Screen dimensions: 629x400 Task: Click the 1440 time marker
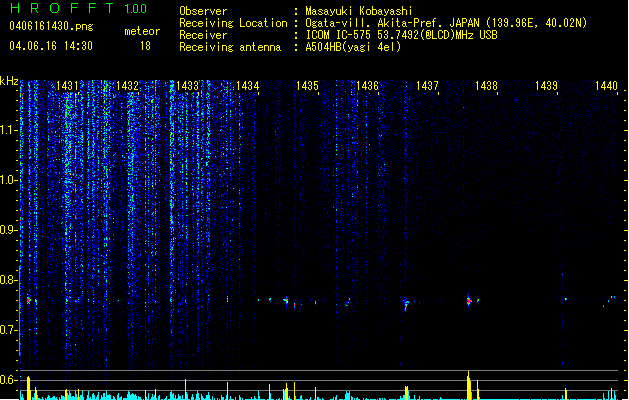pyautogui.click(x=606, y=85)
